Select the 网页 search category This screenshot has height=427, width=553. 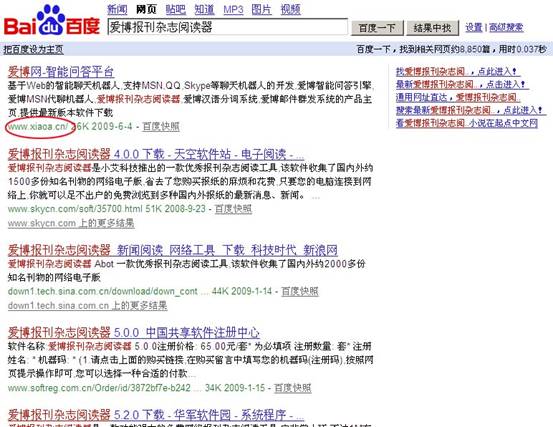click(146, 9)
